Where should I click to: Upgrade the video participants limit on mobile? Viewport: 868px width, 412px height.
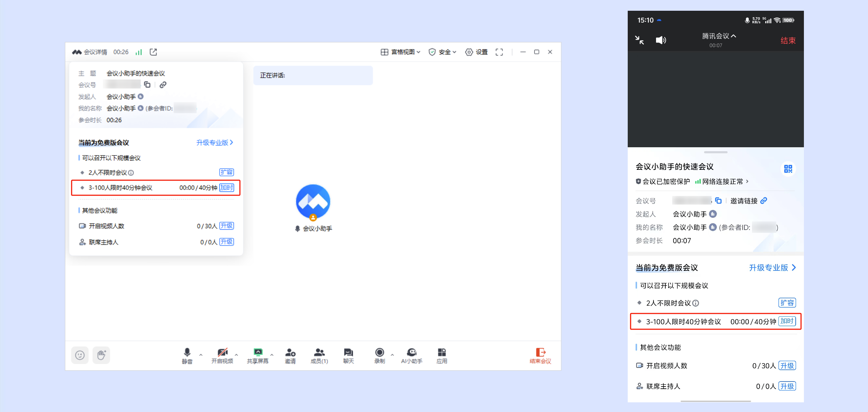tap(787, 366)
